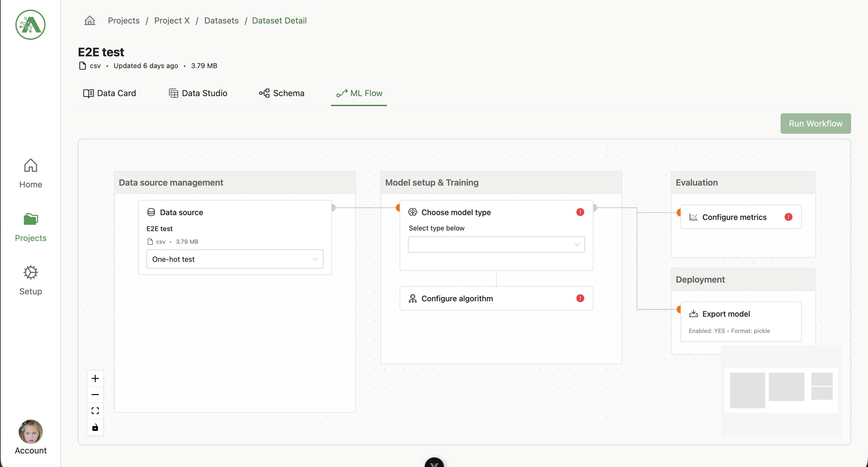Click the download icon on Export model node
Screen dimensions: 868x467
coord(694,313)
